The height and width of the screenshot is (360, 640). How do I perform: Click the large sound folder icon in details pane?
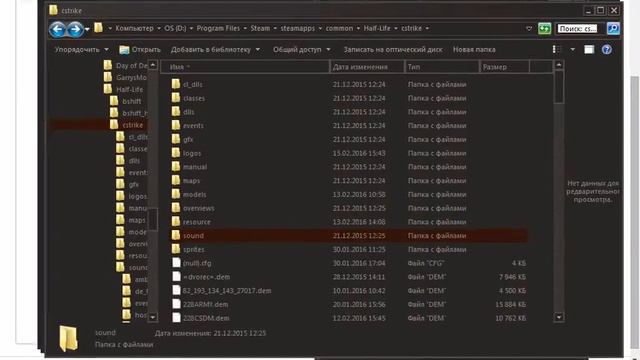pyautogui.click(x=68, y=338)
